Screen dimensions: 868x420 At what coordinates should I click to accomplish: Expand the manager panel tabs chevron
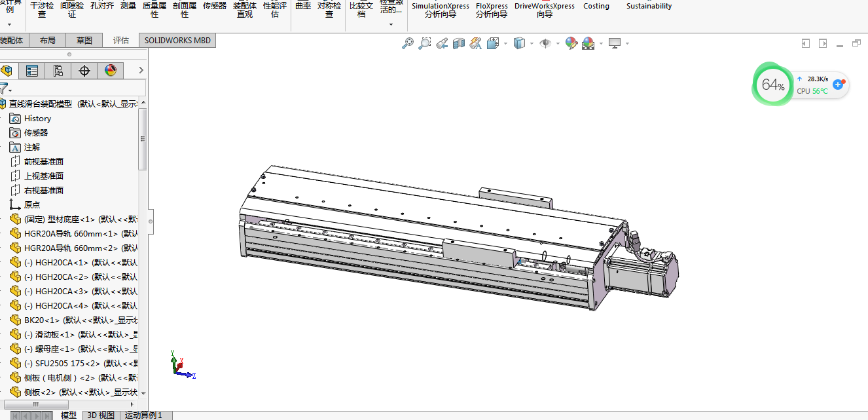pyautogui.click(x=141, y=71)
